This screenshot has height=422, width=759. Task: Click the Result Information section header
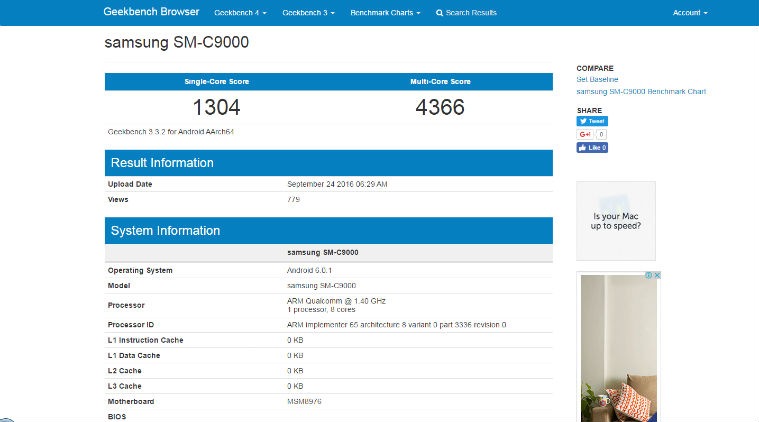(x=329, y=163)
